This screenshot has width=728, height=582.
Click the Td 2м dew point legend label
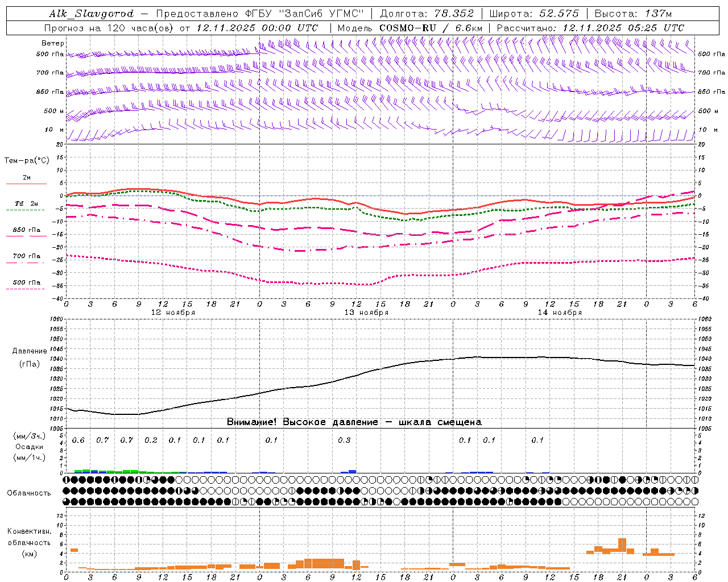click(27, 203)
